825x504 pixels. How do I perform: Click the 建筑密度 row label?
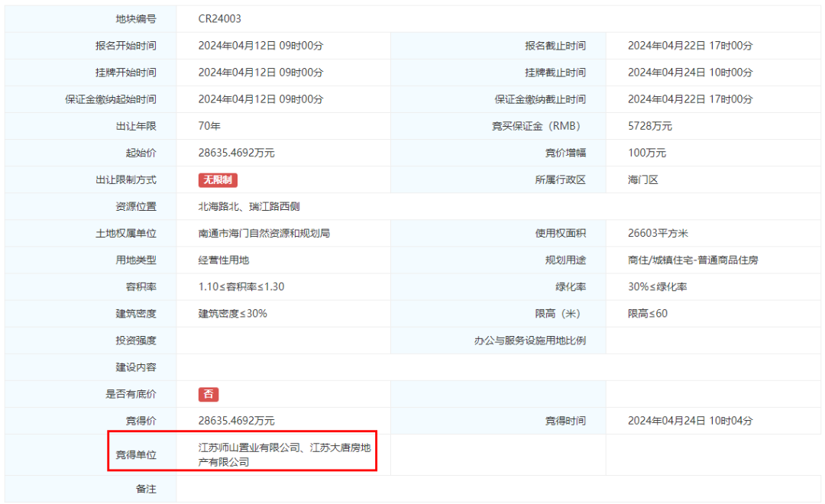pyautogui.click(x=136, y=314)
